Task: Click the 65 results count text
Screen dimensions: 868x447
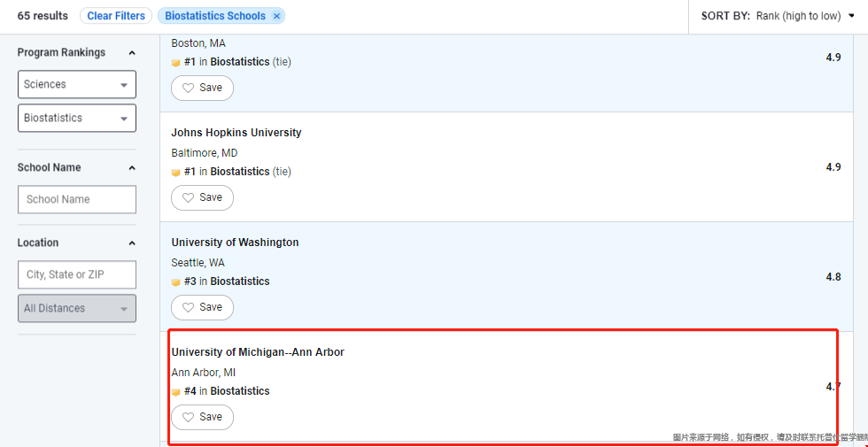Action: [43, 16]
